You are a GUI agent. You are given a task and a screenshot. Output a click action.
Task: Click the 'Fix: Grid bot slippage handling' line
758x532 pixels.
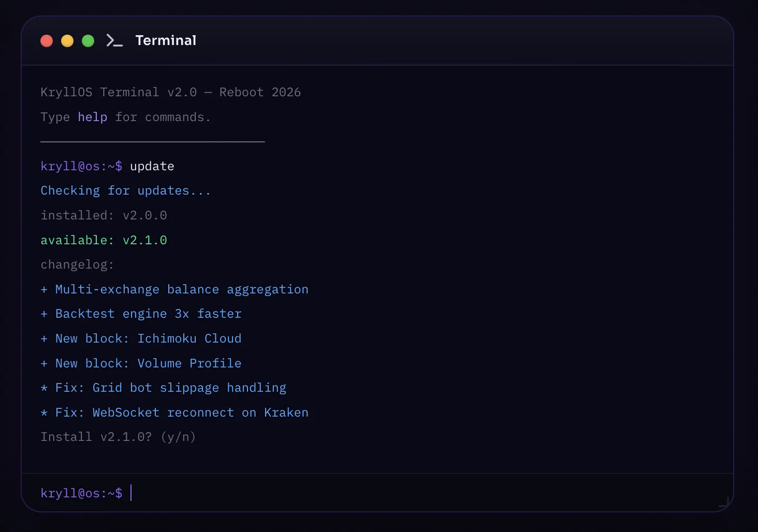pos(163,387)
